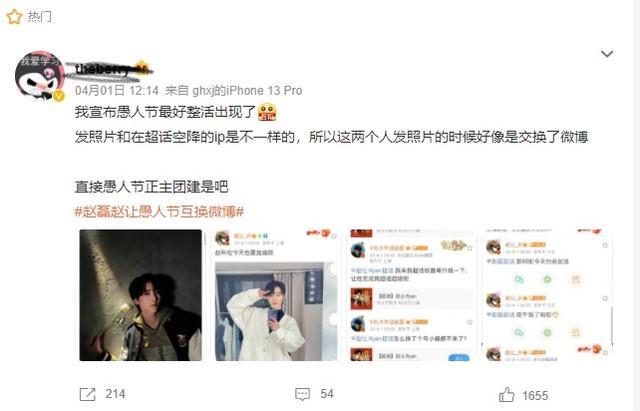Click the like count 1655

click(535, 395)
